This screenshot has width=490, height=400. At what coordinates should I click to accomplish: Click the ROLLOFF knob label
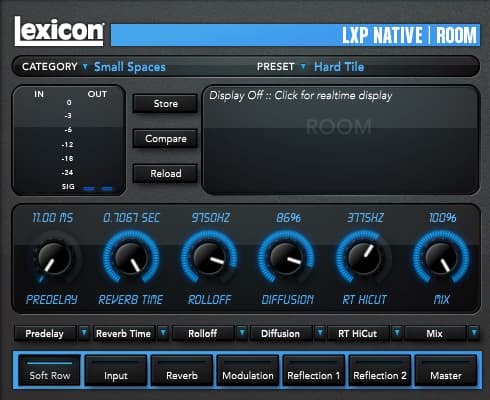[x=209, y=299]
